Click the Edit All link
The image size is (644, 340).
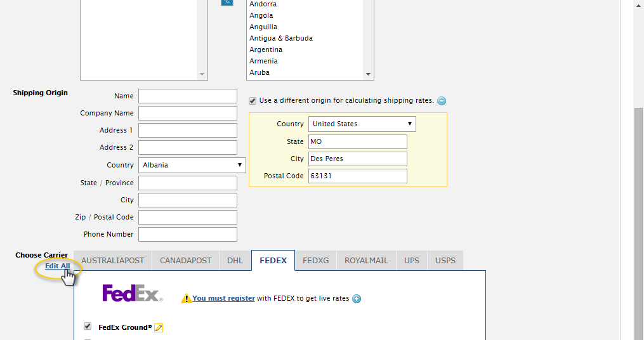[58, 266]
